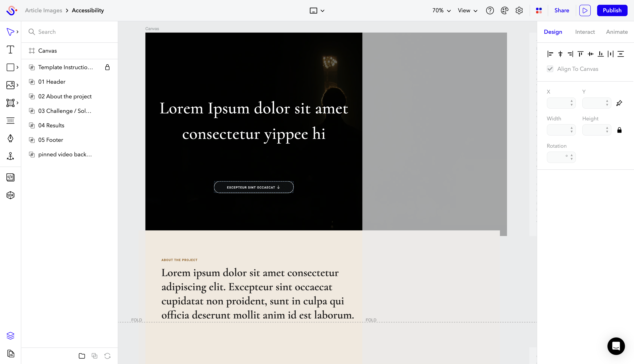Screen dimensions: 634x364
Task: Select the 02 About the project layer
Action: coord(70,97)
